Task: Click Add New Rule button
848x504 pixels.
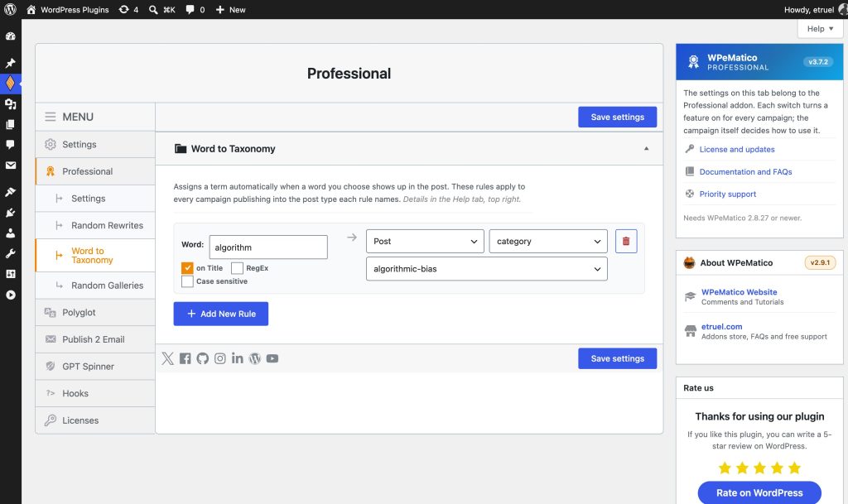Action: 220,314
